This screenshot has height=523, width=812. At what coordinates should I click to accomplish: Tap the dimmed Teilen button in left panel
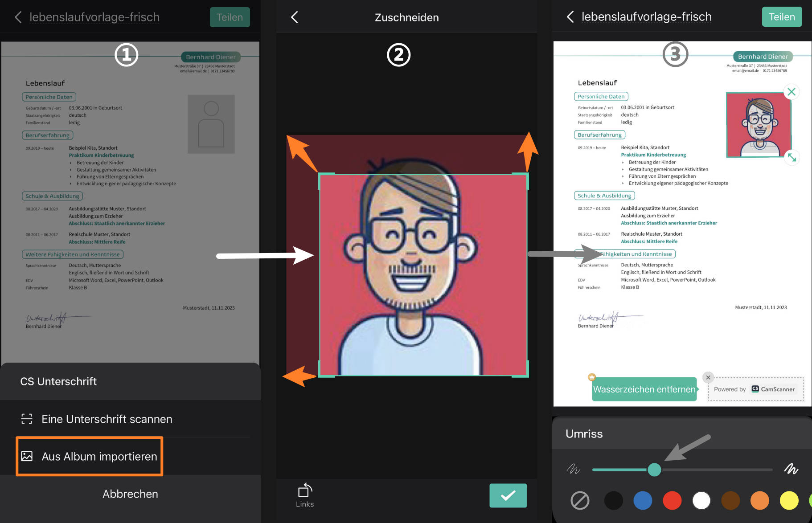(230, 17)
